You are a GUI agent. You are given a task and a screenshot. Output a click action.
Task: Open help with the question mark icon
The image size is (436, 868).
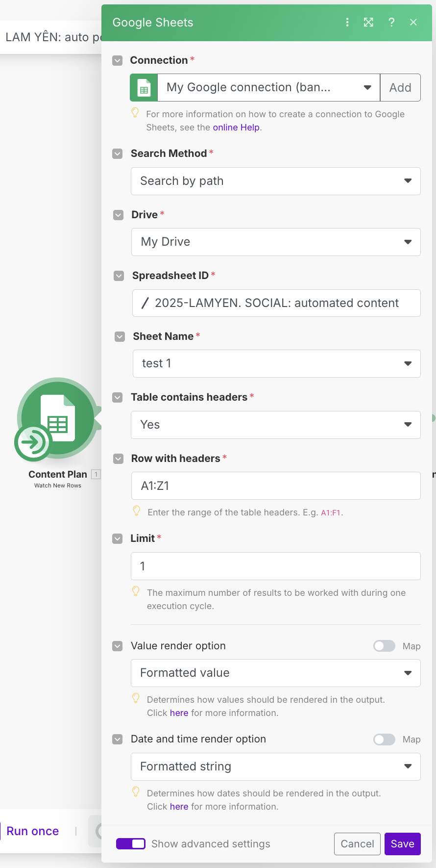coord(391,23)
